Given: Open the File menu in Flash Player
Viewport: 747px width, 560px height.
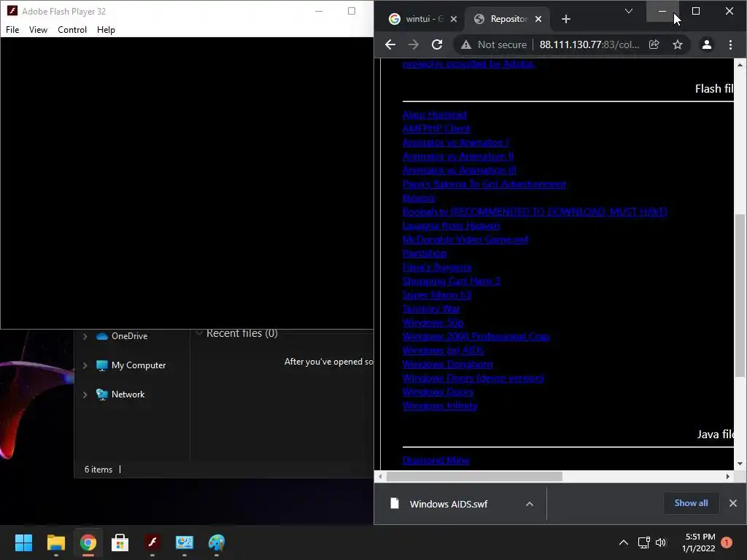Looking at the screenshot, I should click(12, 29).
